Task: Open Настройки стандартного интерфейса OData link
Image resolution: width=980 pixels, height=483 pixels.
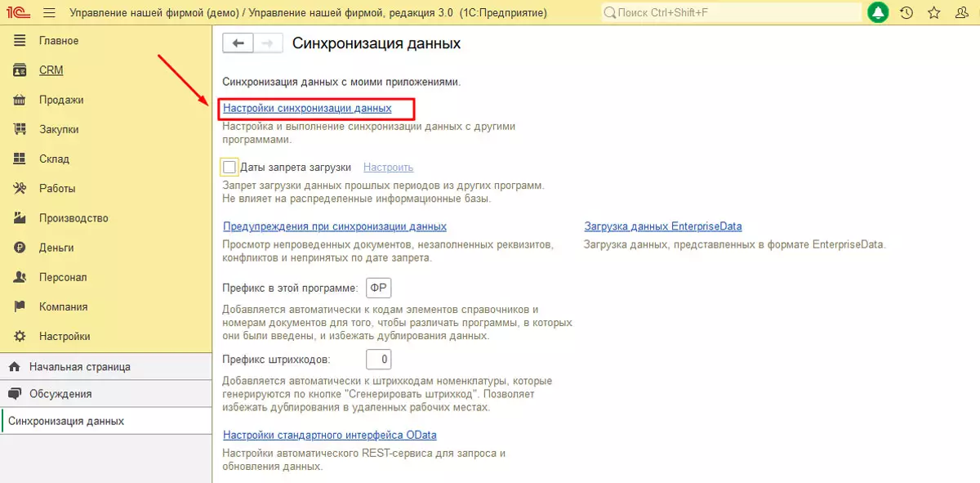Action: (330, 435)
